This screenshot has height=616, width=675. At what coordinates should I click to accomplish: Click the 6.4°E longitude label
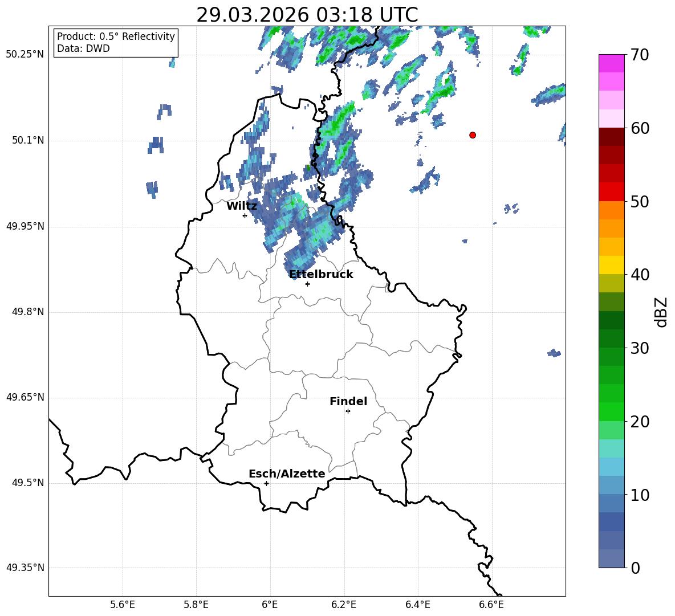[417, 605]
